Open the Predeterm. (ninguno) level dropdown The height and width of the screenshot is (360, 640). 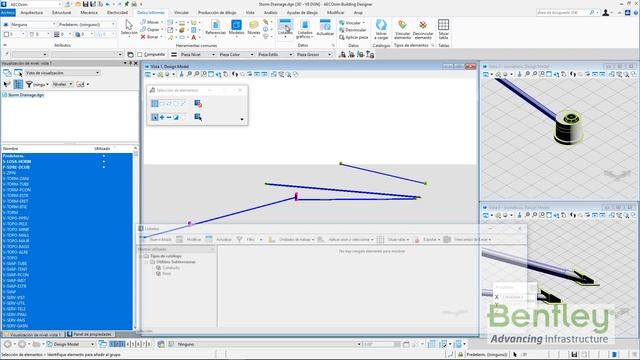(87, 24)
